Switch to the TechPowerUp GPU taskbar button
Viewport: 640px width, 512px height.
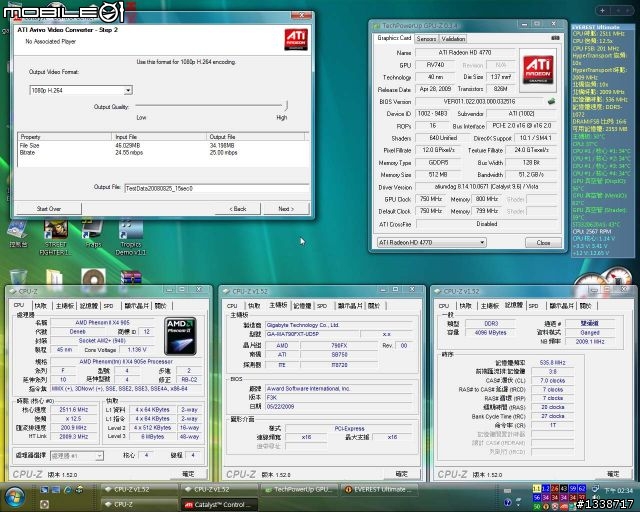click(300, 489)
